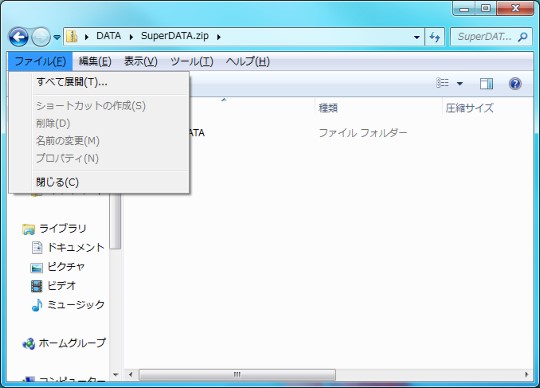The image size is (540, 388).
Task: Click the zip folder icon in address bar
Action: pos(72,36)
